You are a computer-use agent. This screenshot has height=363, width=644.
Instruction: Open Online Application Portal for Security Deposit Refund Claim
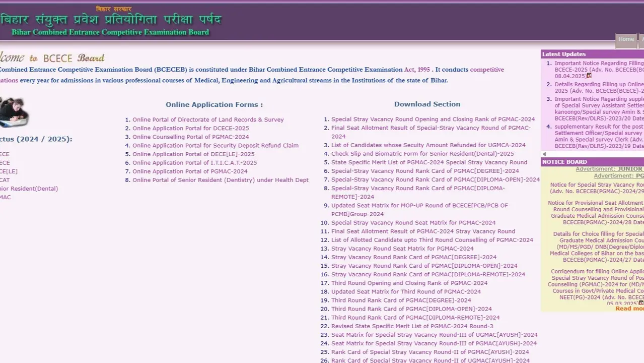pos(214,145)
